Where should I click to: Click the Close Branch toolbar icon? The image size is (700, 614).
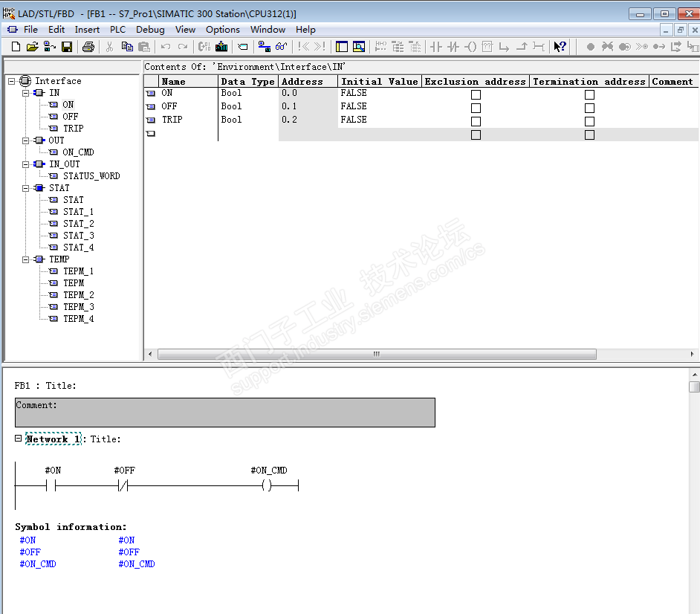pos(522,46)
